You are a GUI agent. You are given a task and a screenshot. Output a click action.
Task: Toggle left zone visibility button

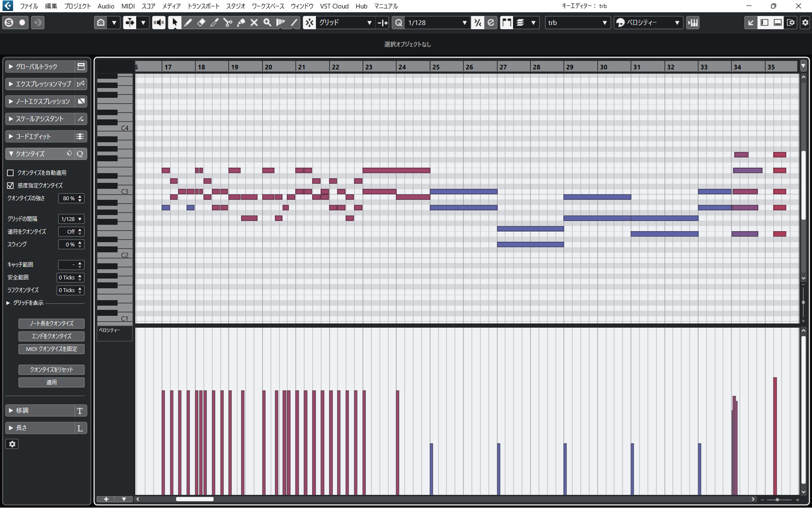pos(764,22)
